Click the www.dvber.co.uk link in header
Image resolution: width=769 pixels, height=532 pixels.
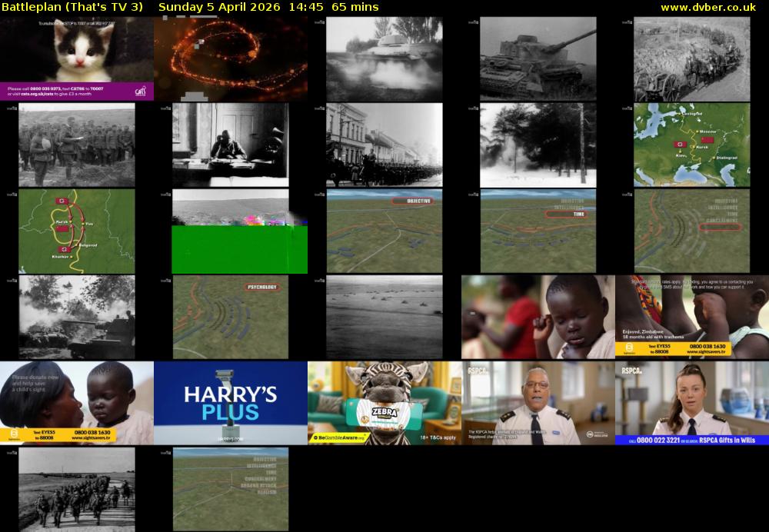[x=708, y=7]
